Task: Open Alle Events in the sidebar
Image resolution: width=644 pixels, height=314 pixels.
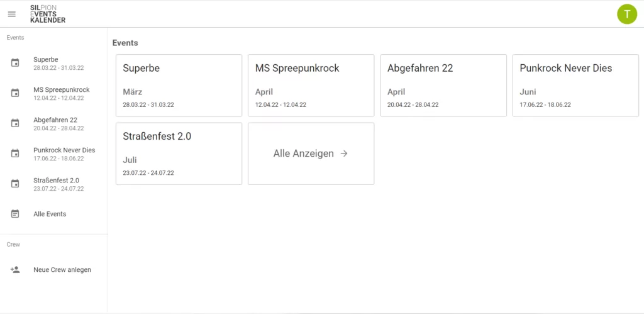Action: [53, 214]
